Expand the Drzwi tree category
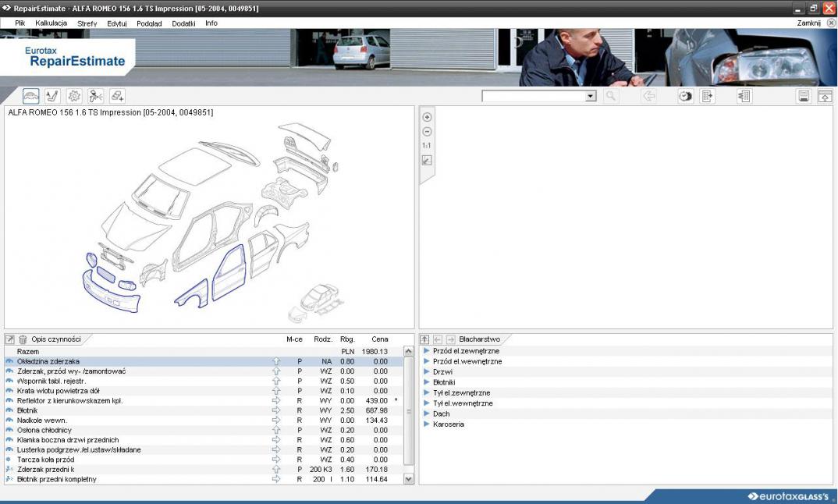838x504 pixels. (427, 372)
